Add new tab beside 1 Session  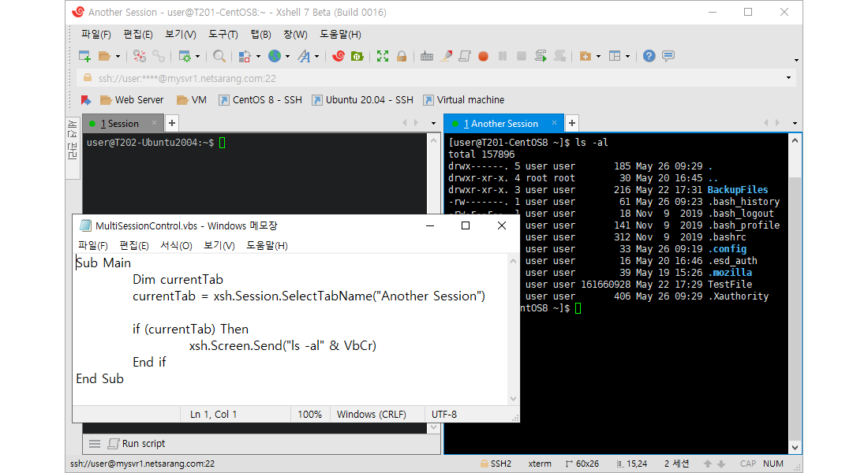coord(171,123)
